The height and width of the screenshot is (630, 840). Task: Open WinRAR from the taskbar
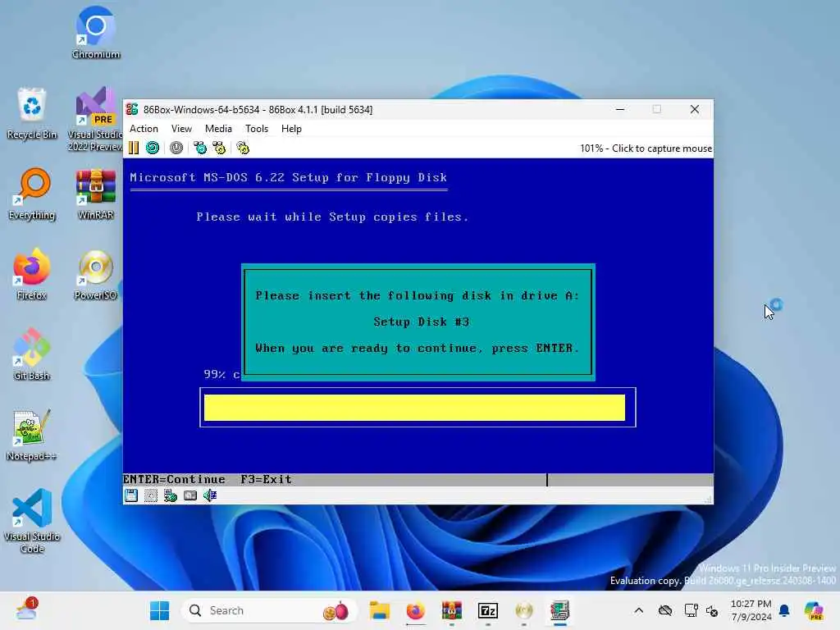[x=452, y=610]
